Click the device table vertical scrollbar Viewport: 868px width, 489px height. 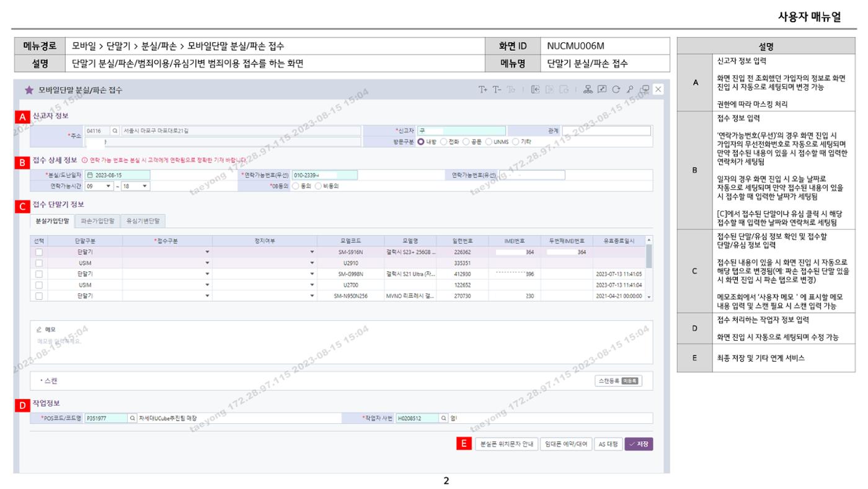click(x=649, y=268)
